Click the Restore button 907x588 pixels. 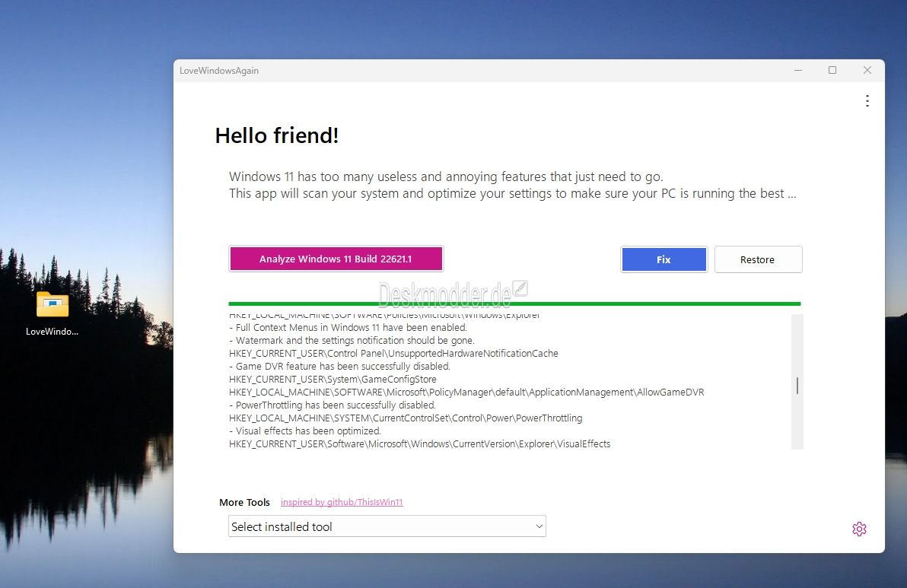click(758, 259)
